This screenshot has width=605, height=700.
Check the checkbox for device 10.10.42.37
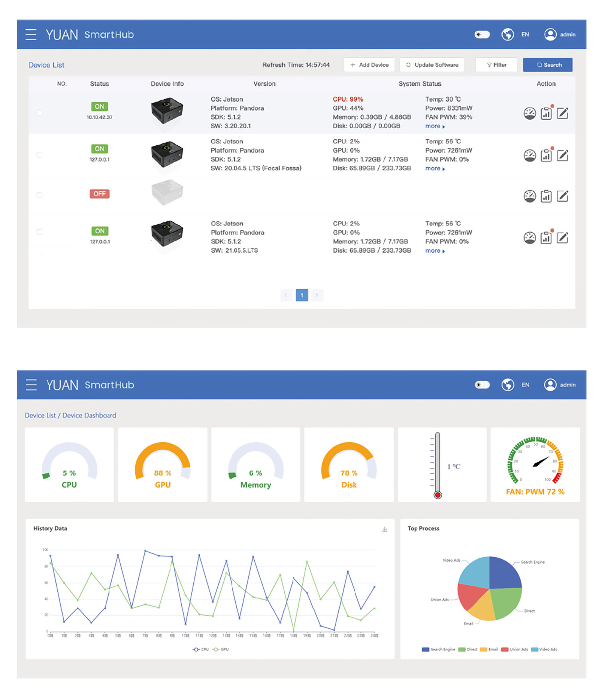click(x=39, y=113)
